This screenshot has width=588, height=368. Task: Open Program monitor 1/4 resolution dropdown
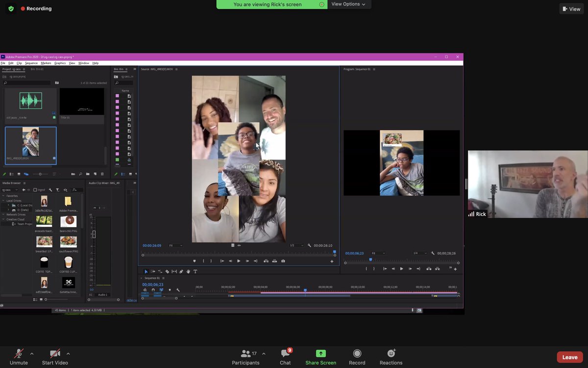click(x=419, y=253)
